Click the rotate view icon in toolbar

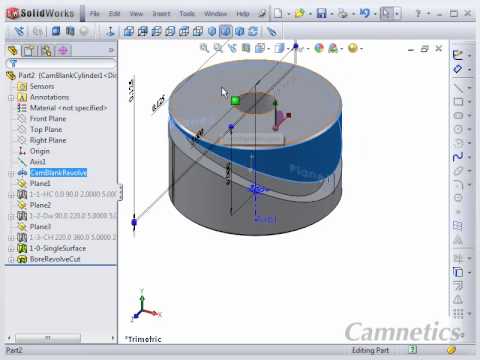[x=253, y=32]
